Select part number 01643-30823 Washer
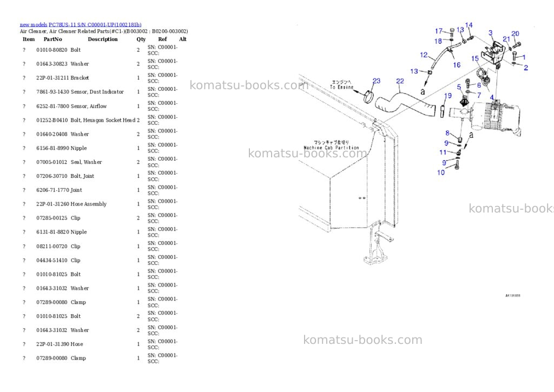Viewport: 554px width, 392px height. coord(63,64)
